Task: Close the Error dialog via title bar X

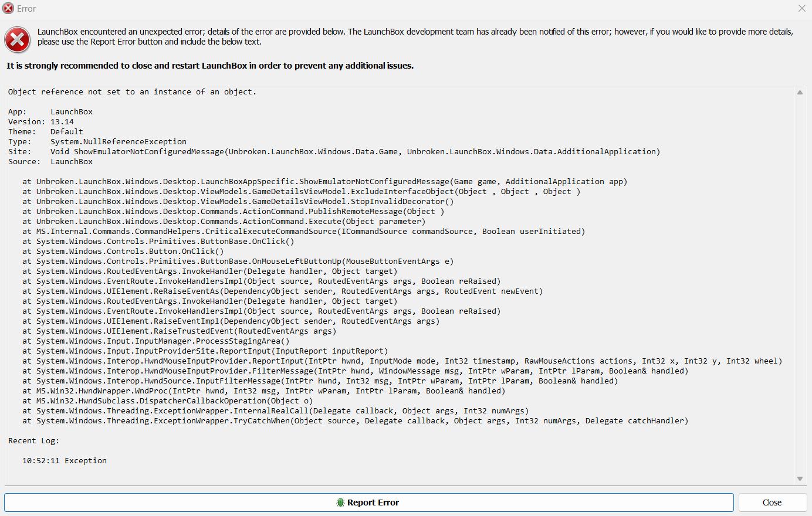Action: pyautogui.click(x=802, y=8)
